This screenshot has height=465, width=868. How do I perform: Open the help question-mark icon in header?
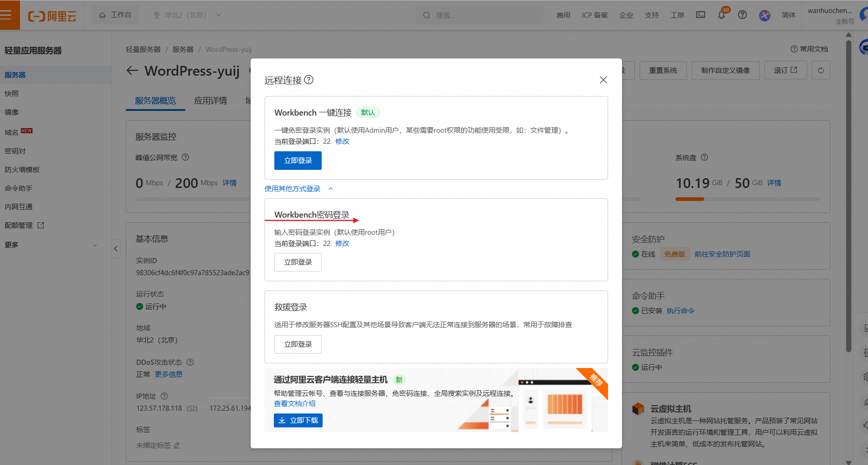coord(742,15)
